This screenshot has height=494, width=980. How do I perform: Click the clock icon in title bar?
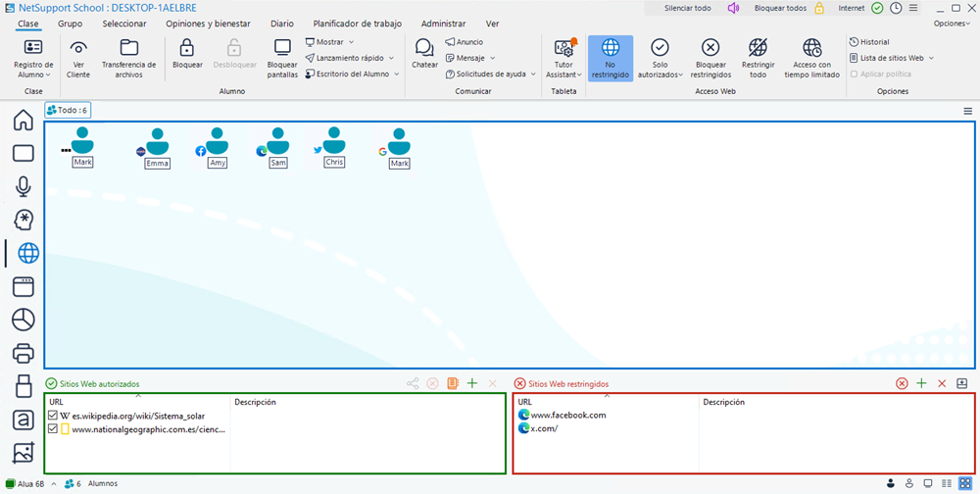[896, 8]
